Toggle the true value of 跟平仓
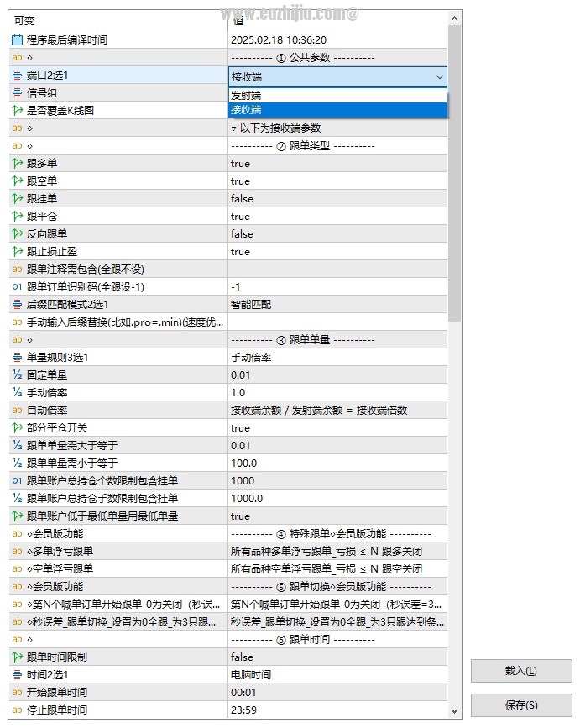The height and width of the screenshot is (728, 580). pyautogui.click(x=240, y=217)
